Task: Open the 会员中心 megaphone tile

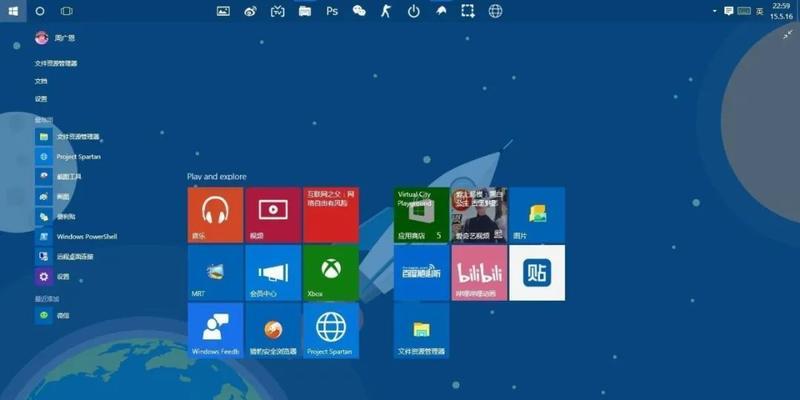Action: click(273, 273)
